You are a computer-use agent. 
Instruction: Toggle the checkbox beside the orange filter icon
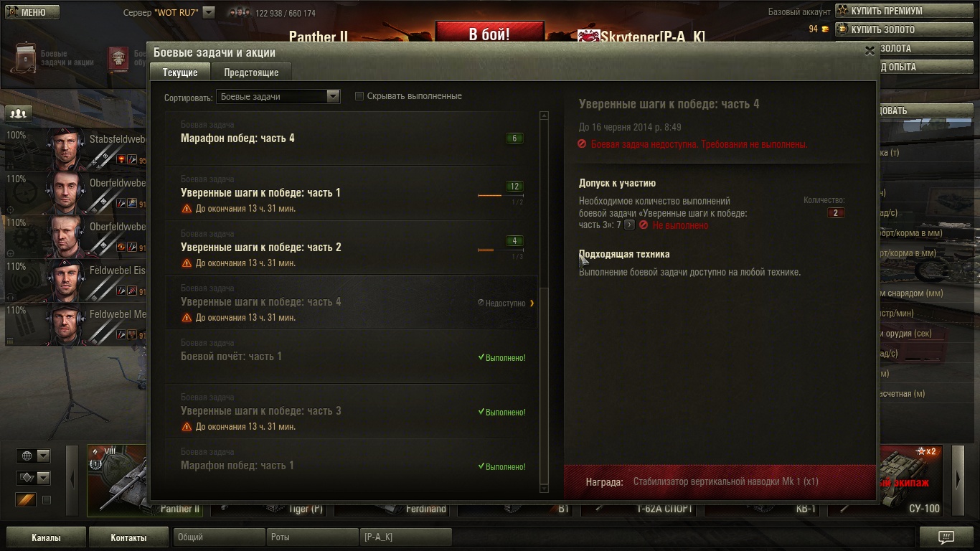47,500
